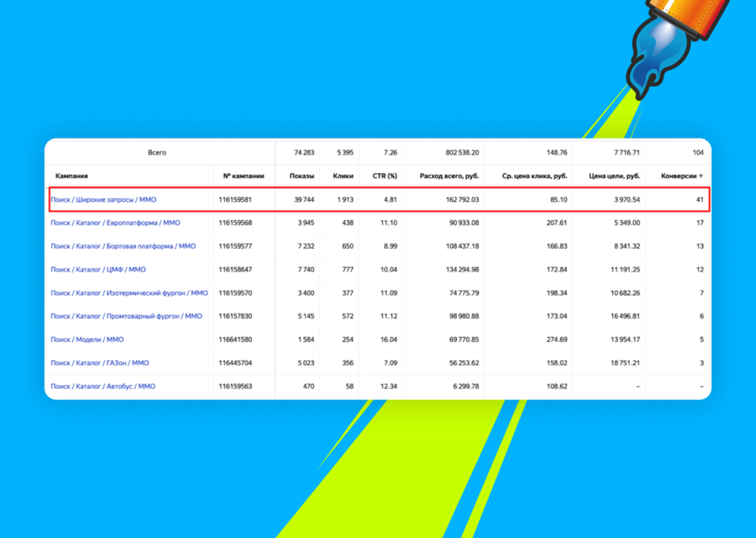This screenshot has width=756, height=538.
Task: Open campaign Поиск / Каталог / Изотермический фургон / ММО
Action: point(129,293)
